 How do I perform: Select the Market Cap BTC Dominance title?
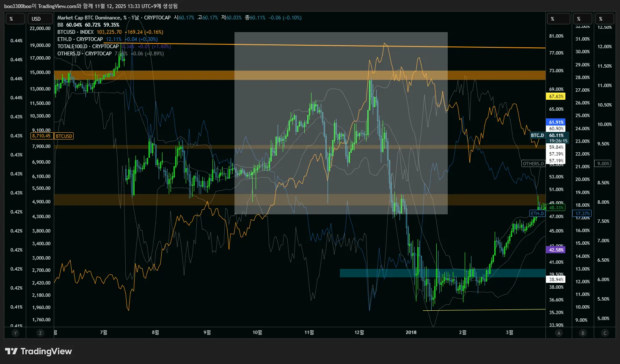pos(89,18)
